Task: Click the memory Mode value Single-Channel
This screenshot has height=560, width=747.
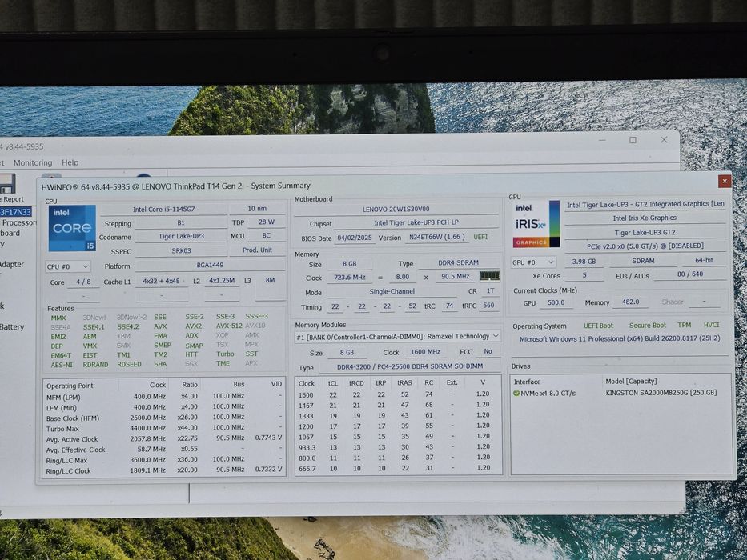Action: pyautogui.click(x=392, y=291)
